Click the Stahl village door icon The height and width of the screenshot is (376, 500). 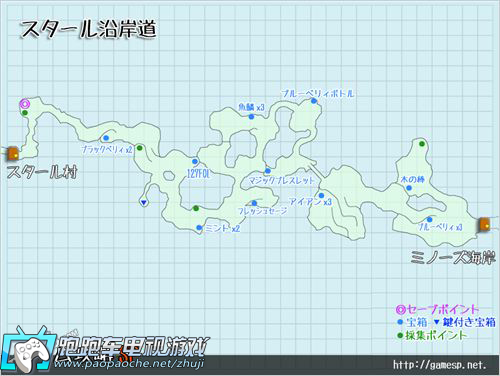(x=14, y=154)
